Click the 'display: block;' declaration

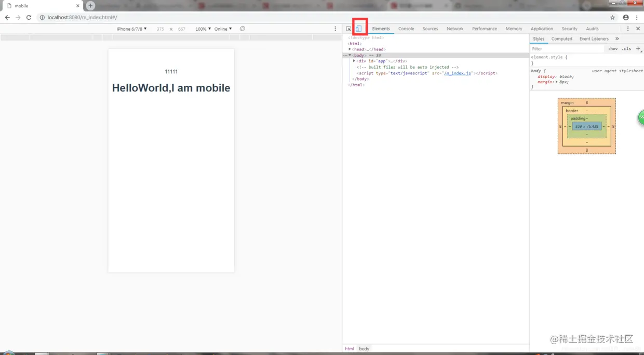556,76
